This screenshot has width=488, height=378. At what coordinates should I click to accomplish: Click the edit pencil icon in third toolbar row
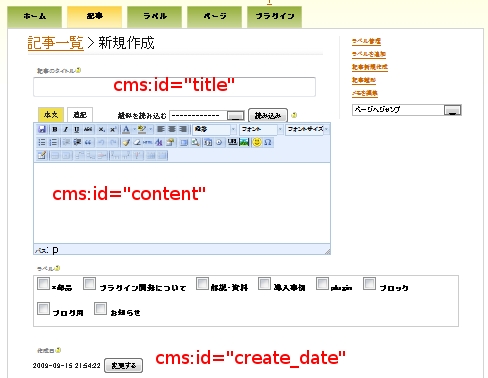click(x=42, y=155)
